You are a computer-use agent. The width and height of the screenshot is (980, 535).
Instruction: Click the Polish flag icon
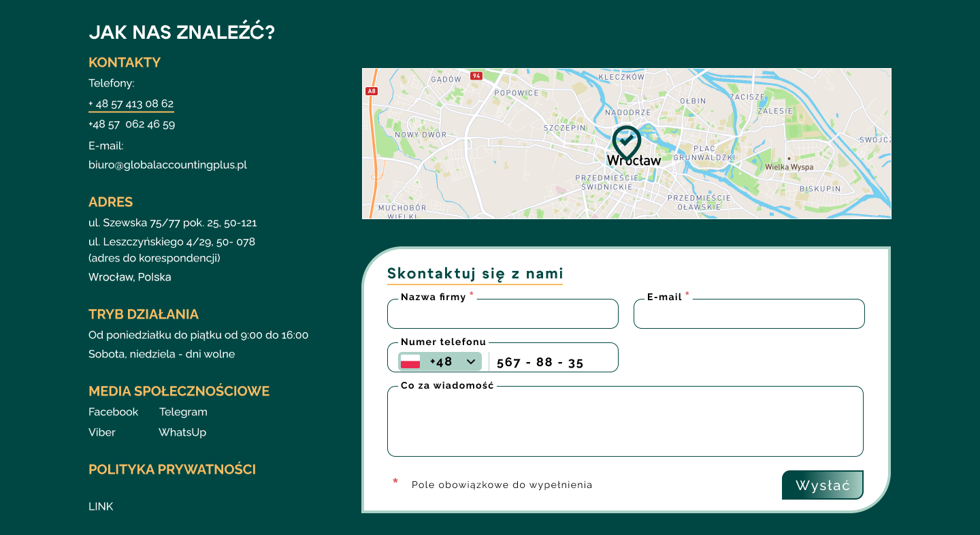pyautogui.click(x=410, y=361)
